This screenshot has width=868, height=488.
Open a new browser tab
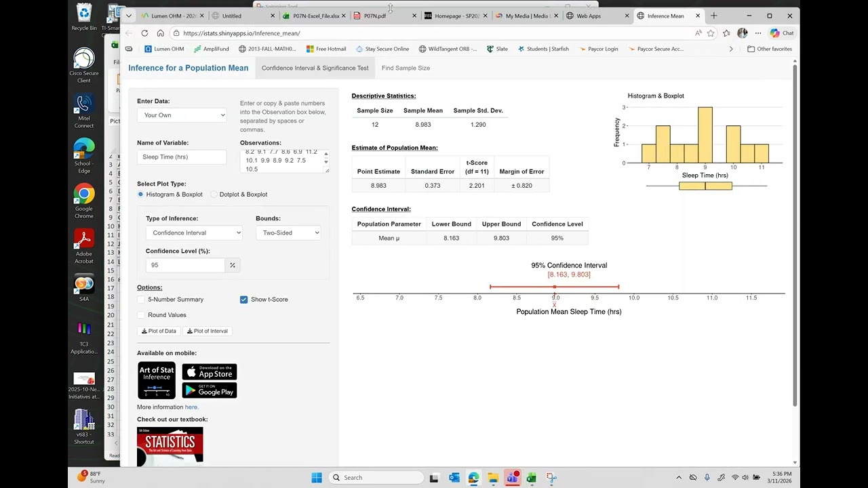tap(713, 16)
